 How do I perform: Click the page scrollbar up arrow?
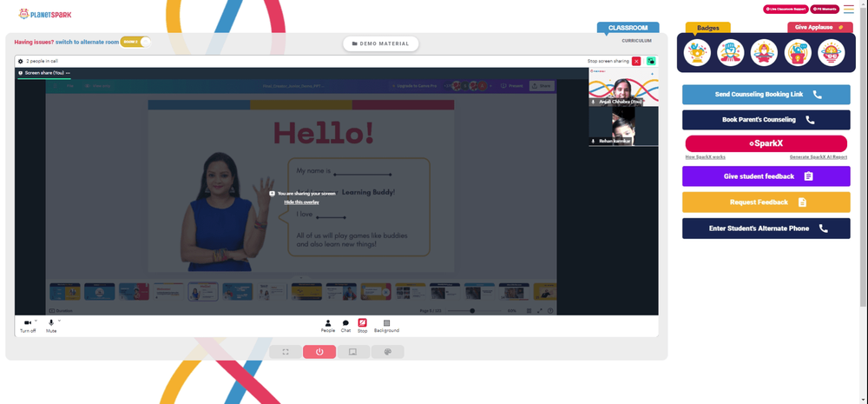click(x=865, y=3)
